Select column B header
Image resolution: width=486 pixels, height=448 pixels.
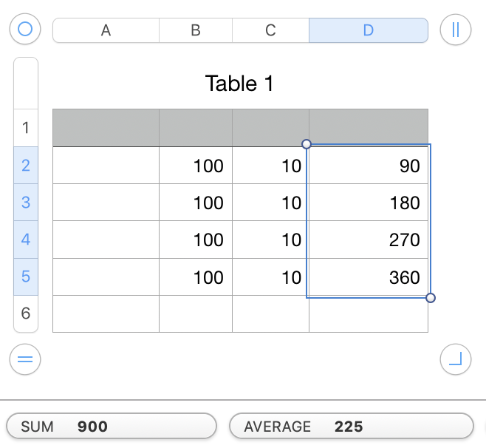click(196, 30)
